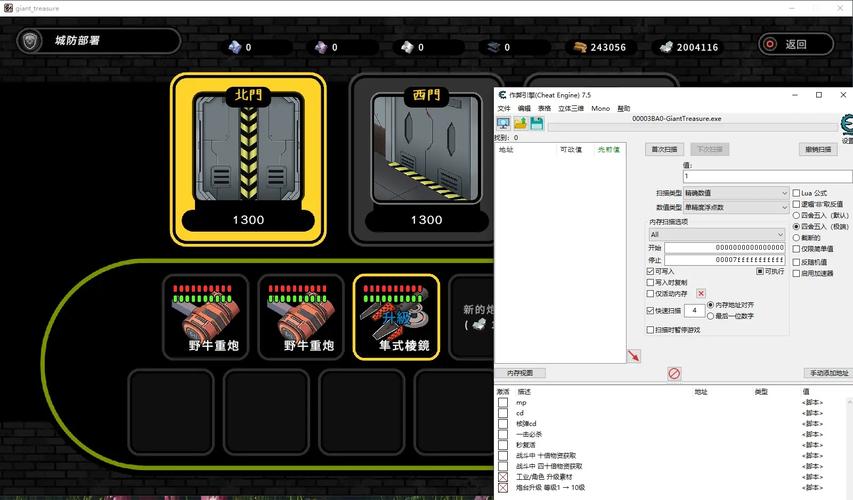
Task: Click the open file folder icon
Action: click(x=520, y=123)
